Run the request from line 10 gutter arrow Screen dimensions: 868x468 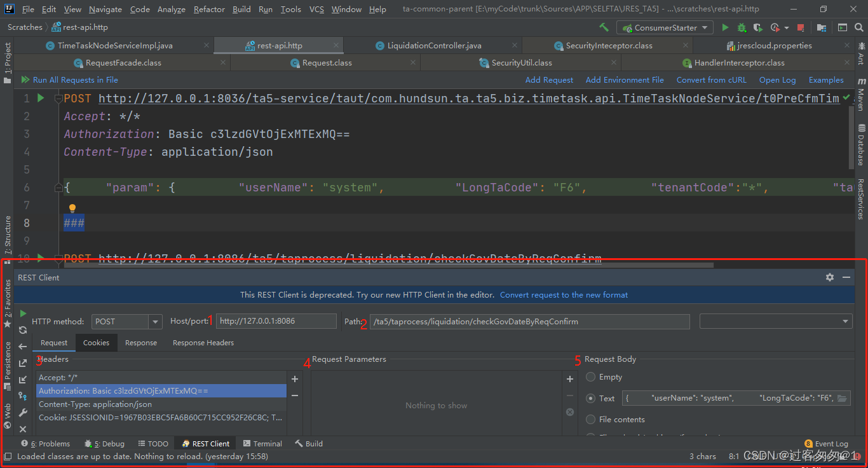(41, 258)
